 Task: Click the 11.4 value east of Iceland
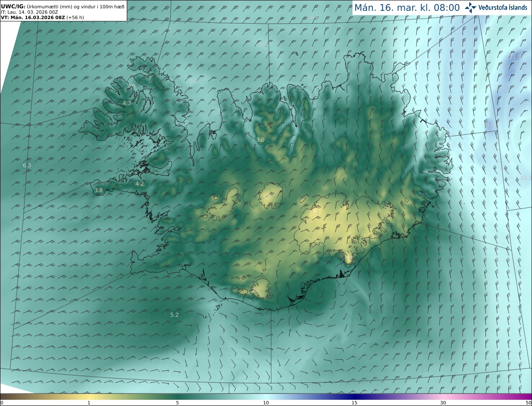tap(490, 125)
